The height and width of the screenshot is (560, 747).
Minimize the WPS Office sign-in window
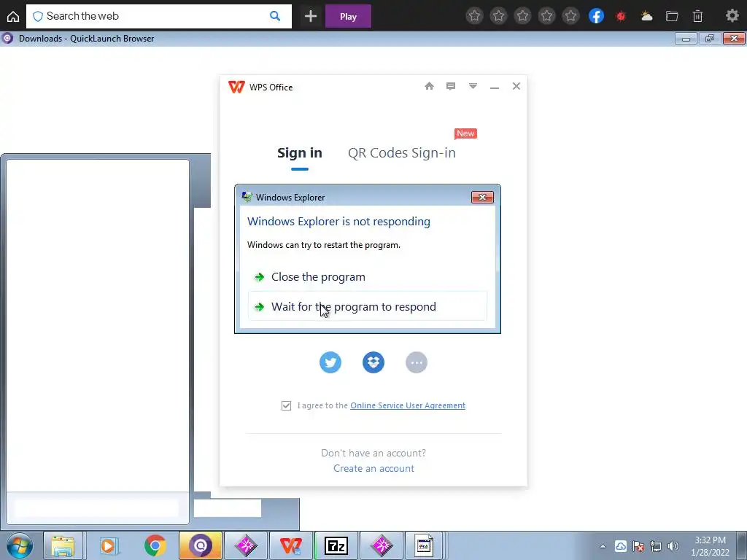(x=495, y=87)
